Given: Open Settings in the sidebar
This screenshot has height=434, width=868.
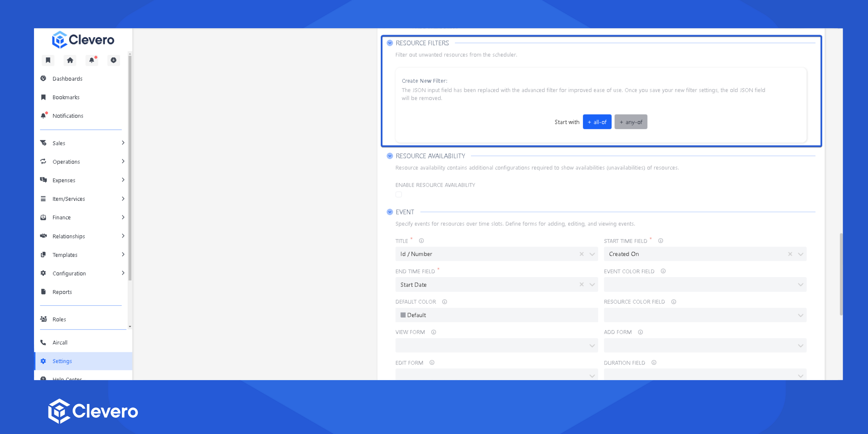Looking at the screenshot, I should pos(62,361).
